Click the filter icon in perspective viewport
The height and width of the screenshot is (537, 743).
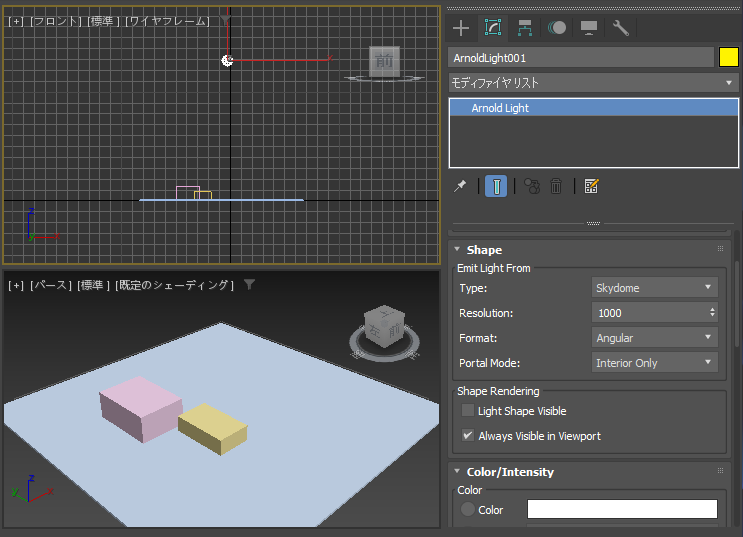coord(249,284)
